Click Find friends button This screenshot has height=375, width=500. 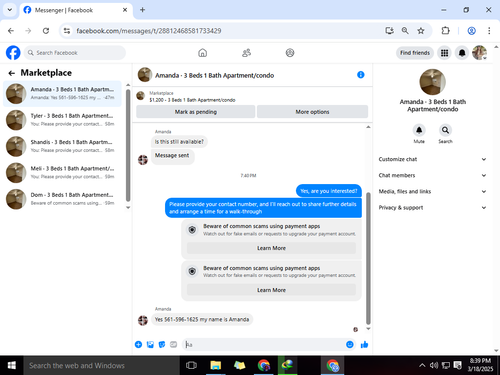point(415,53)
